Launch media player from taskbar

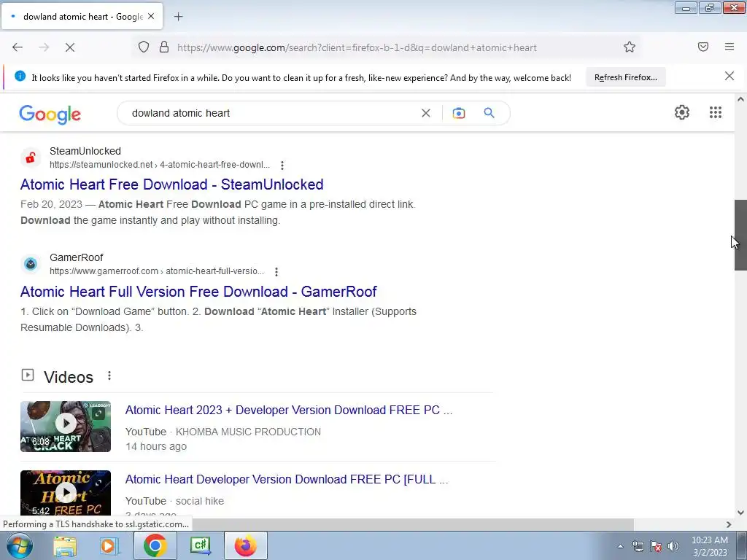109,545
